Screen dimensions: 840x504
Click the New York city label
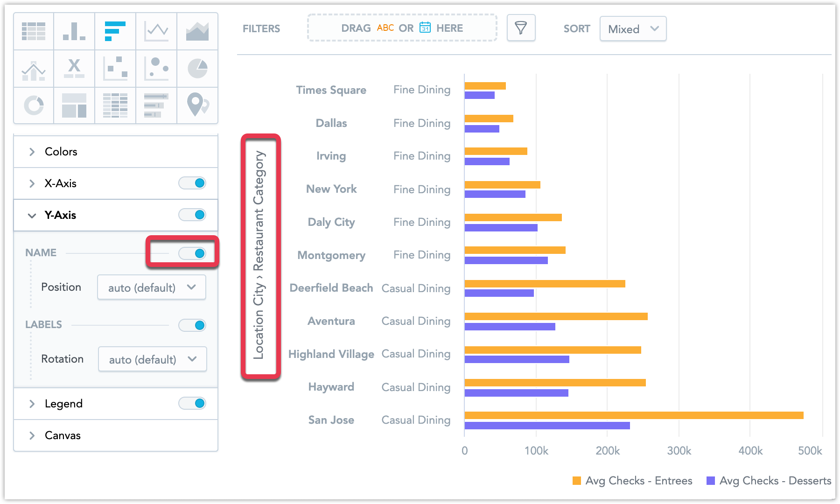click(331, 189)
